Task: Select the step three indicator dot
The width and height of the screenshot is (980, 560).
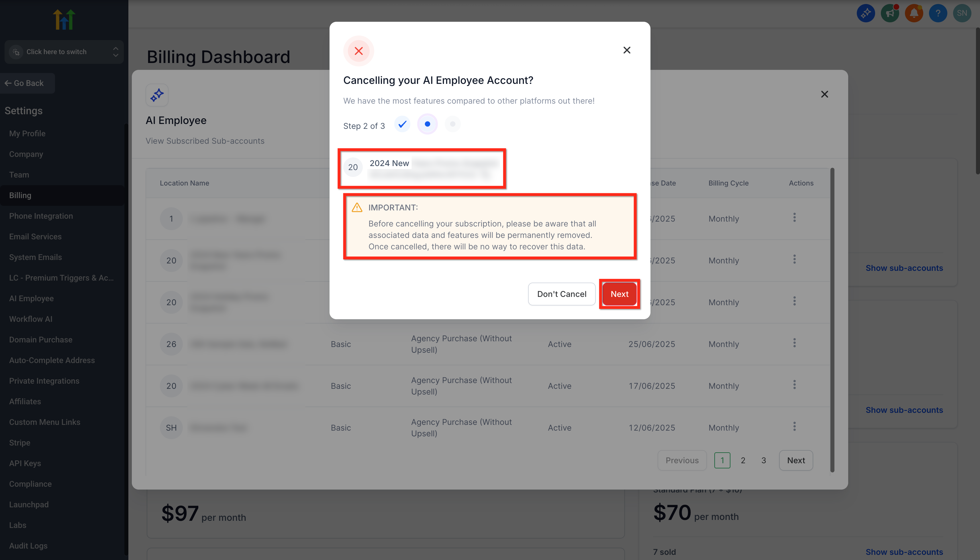Action: pos(453,124)
